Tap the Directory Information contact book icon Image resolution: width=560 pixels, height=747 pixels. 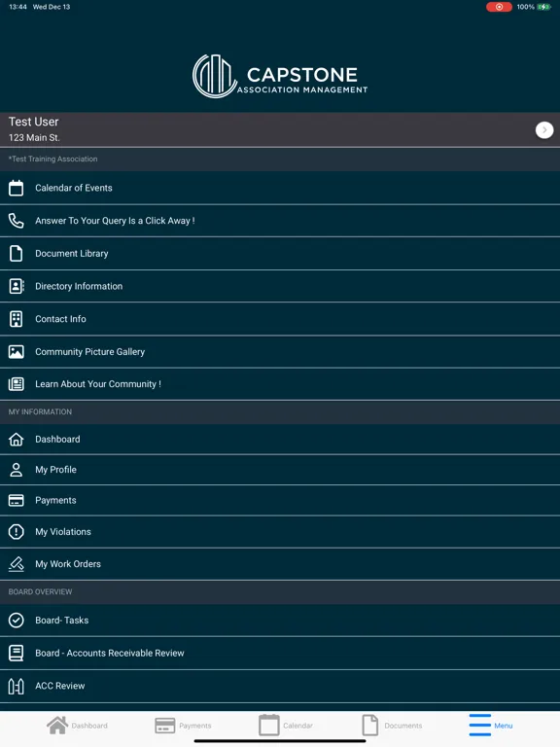[x=17, y=286]
